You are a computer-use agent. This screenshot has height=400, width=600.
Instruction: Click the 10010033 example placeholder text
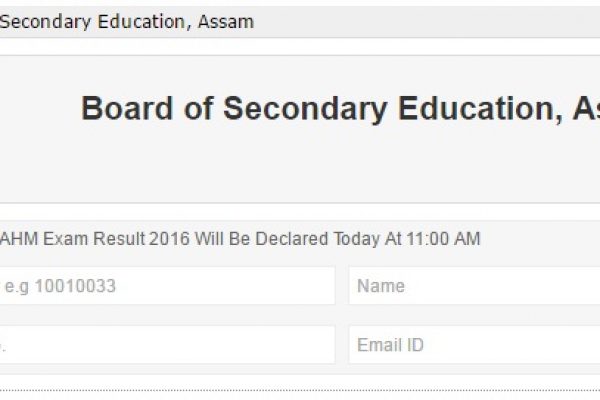pyautogui.click(x=75, y=287)
